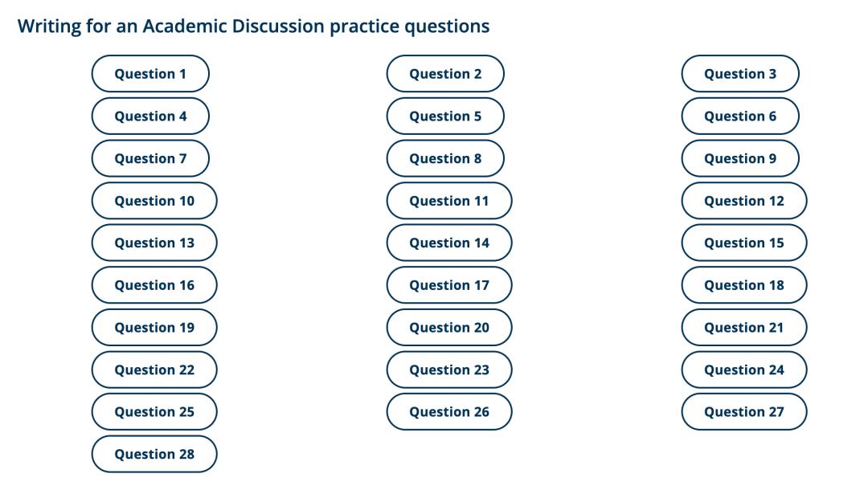Image resolution: width=868 pixels, height=486 pixels.
Task: Select Question 20
Action: pos(449,327)
